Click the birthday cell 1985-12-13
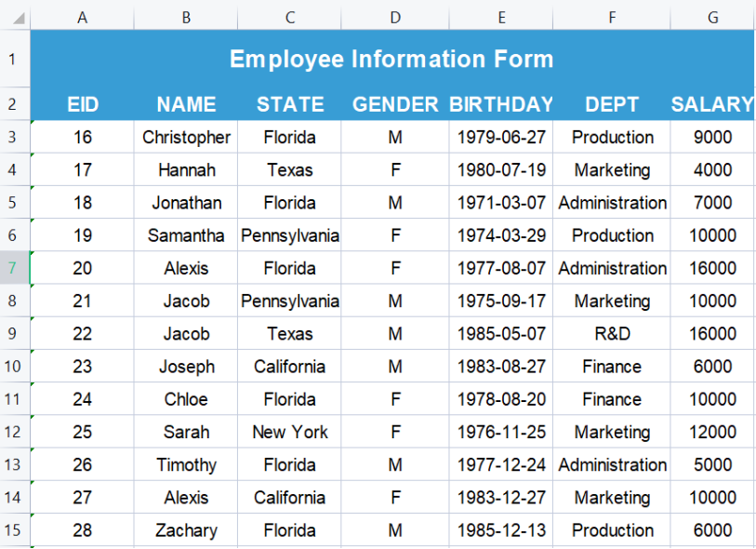756x549 pixels. (501, 530)
